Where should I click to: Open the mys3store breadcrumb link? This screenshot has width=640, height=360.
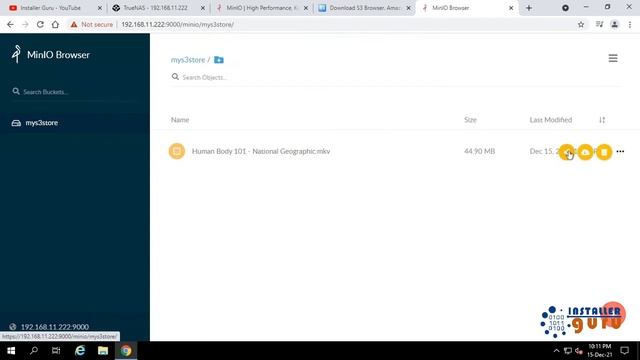point(188,60)
